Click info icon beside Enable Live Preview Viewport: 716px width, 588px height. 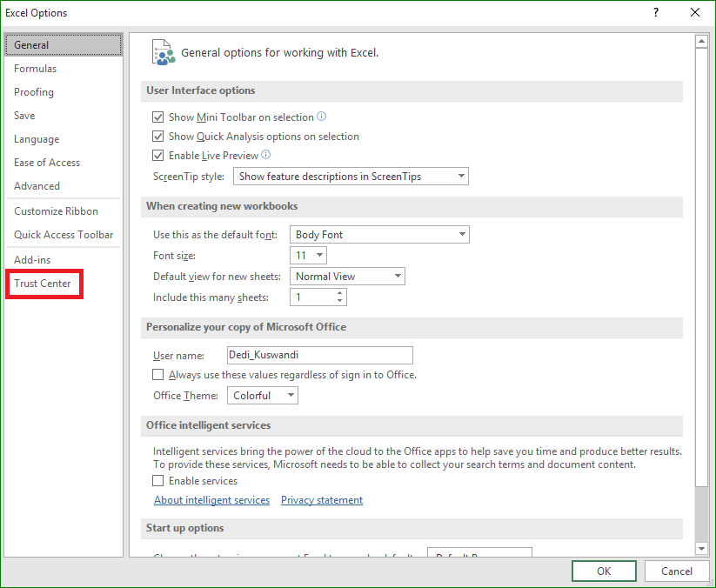265,155
